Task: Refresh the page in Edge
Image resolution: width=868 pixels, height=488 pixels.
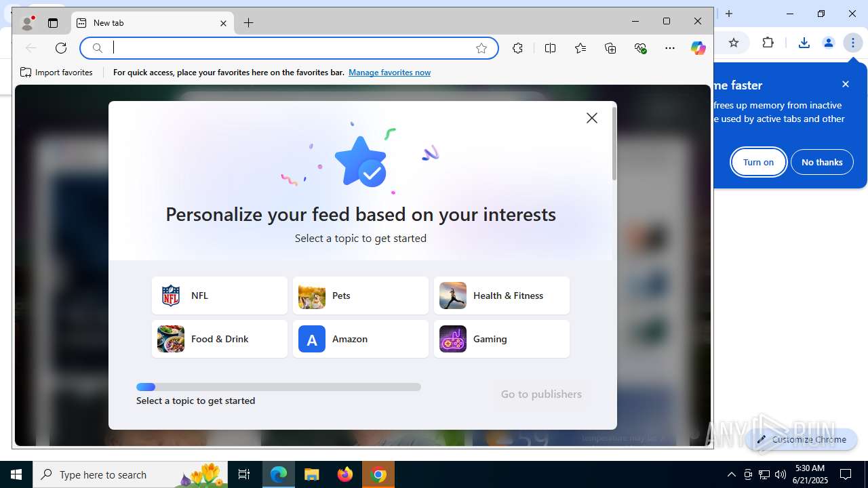Action: point(61,48)
